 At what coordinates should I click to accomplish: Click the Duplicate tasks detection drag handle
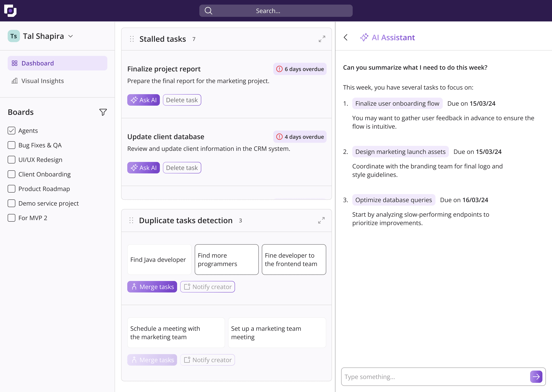coord(131,220)
